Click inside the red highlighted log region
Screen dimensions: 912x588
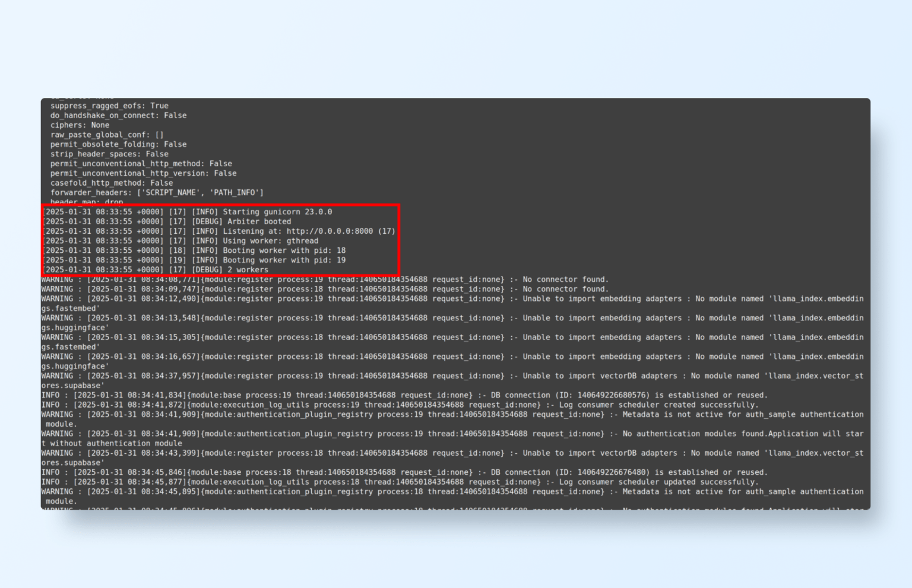[220, 240]
